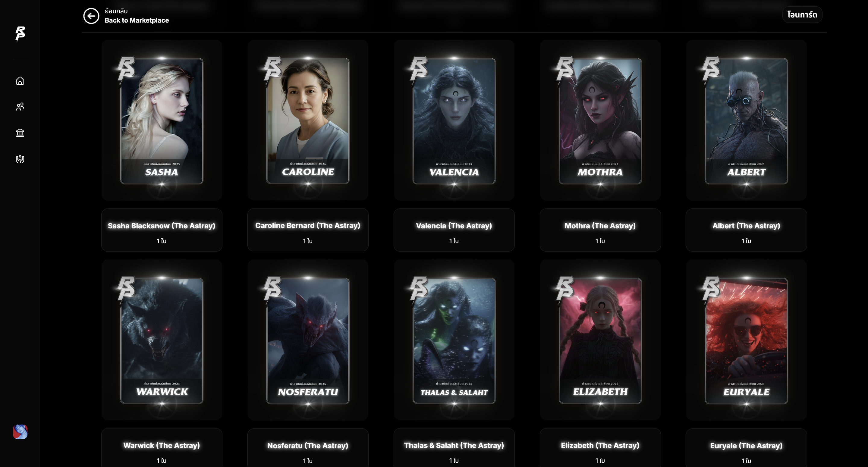This screenshot has height=467, width=868.
Task: Select the SASHA card thumbnail
Action: pyautogui.click(x=162, y=120)
